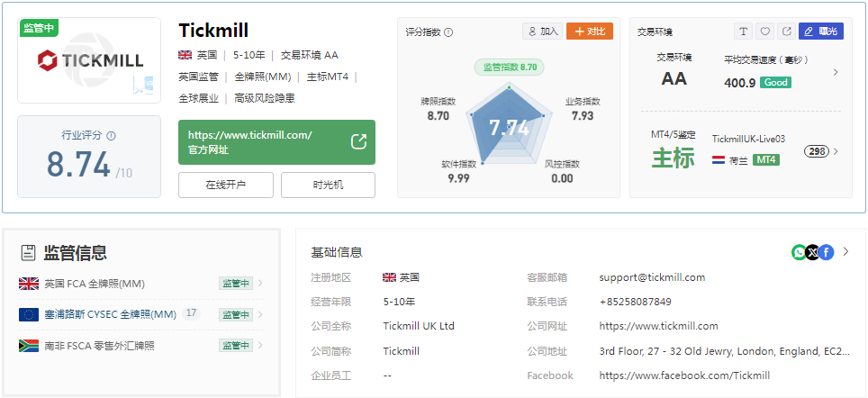Click the Facebook icon in 基础信息

(826, 252)
